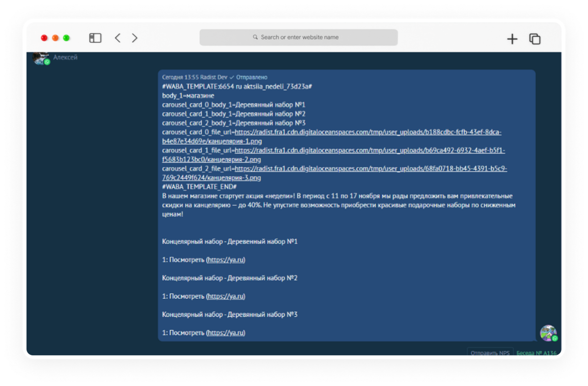
Task: Open Алексей's avatar at the top left
Action: [41, 58]
